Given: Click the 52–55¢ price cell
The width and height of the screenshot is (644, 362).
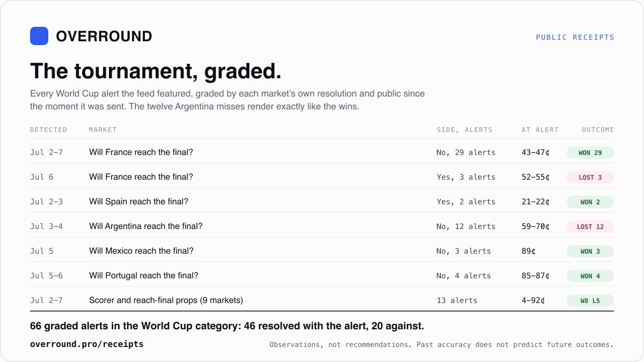Looking at the screenshot, I should point(536,177).
